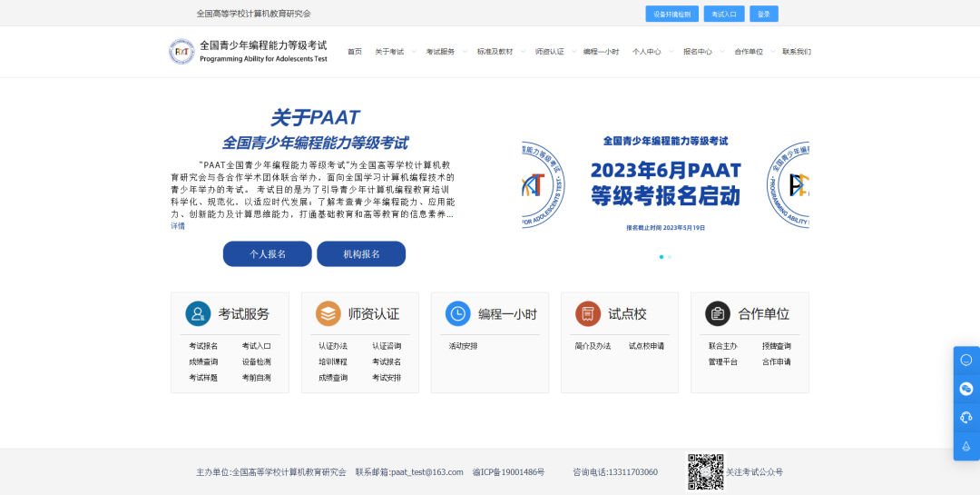Open the 认证办法 link
This screenshot has height=495, width=980.
point(333,345)
